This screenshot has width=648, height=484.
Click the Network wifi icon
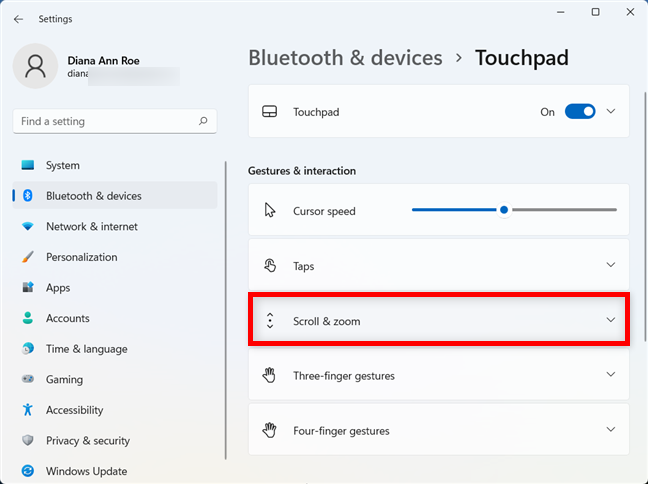28,227
